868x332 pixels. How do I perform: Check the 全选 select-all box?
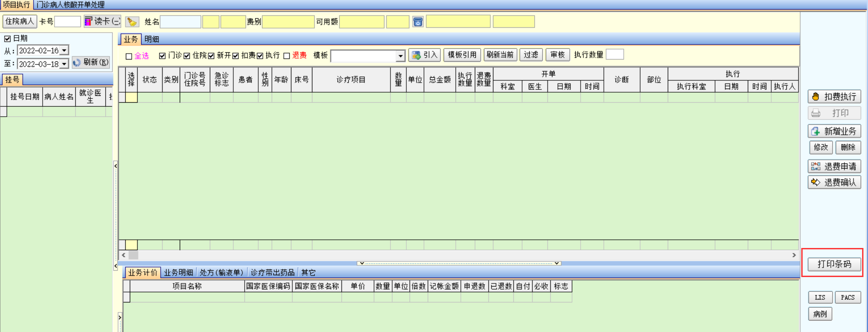pos(129,56)
